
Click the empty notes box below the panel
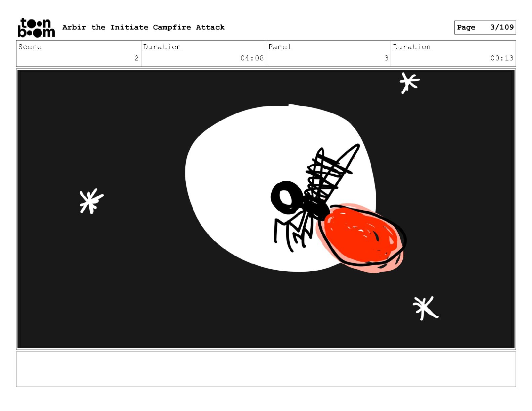pyautogui.click(x=266, y=369)
